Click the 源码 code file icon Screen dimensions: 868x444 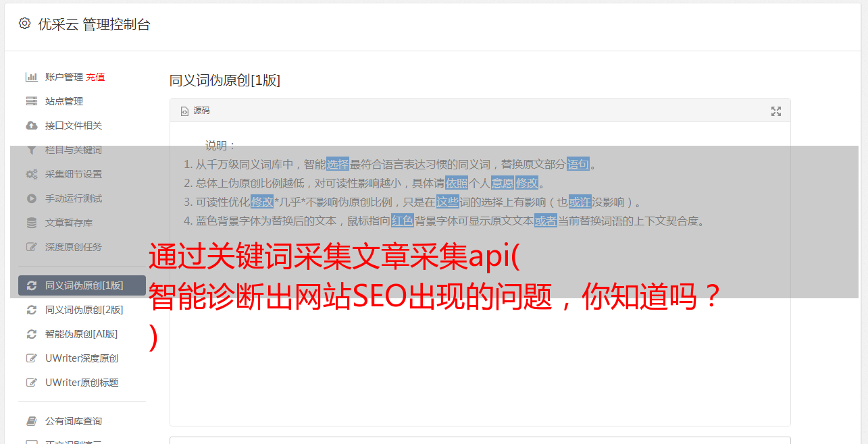point(184,111)
